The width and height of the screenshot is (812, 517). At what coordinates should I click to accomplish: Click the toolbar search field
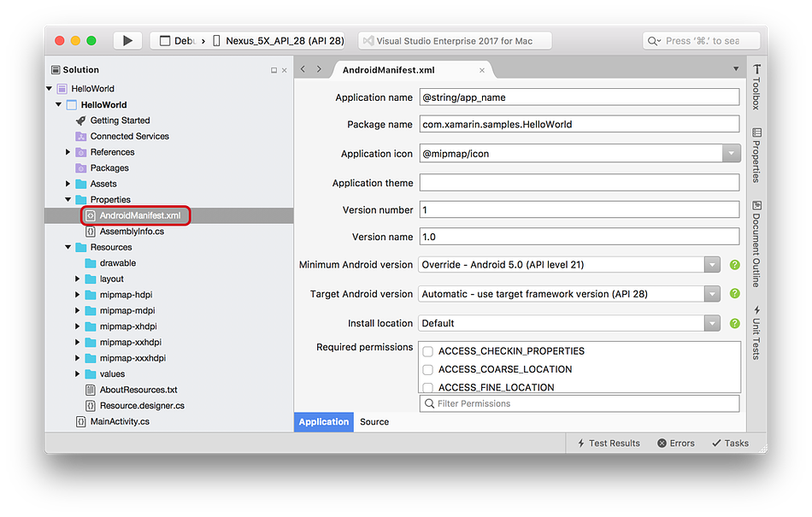[701, 41]
